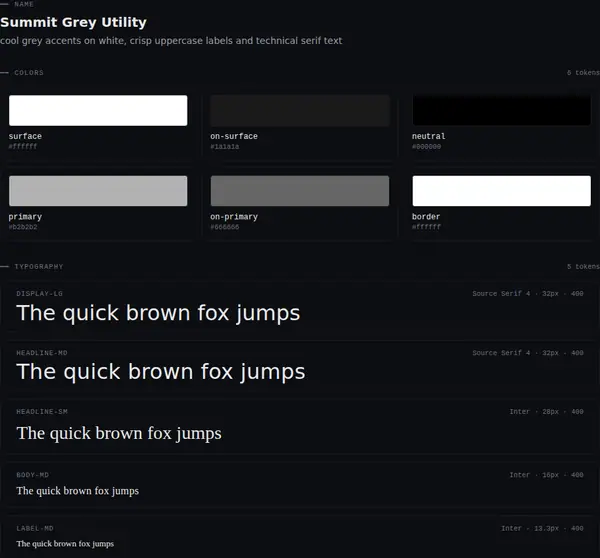Click the HEADLINE-MD label
This screenshot has height=558, width=600.
42,353
